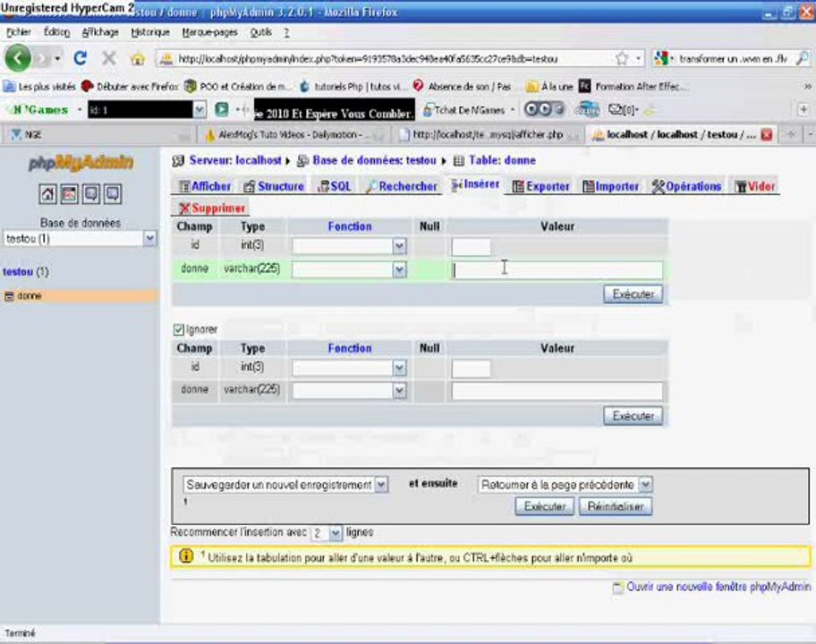
Task: Open the Exporter tab
Action: pyautogui.click(x=540, y=186)
